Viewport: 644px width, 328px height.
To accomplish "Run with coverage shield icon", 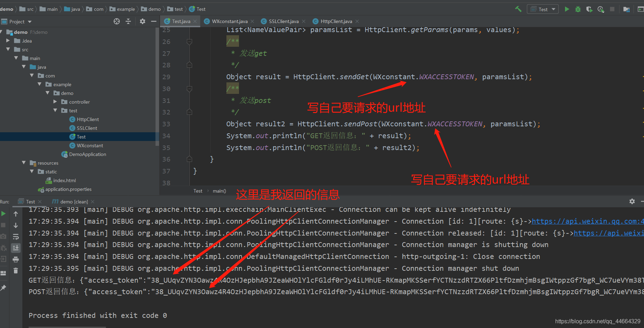I will click(x=589, y=9).
